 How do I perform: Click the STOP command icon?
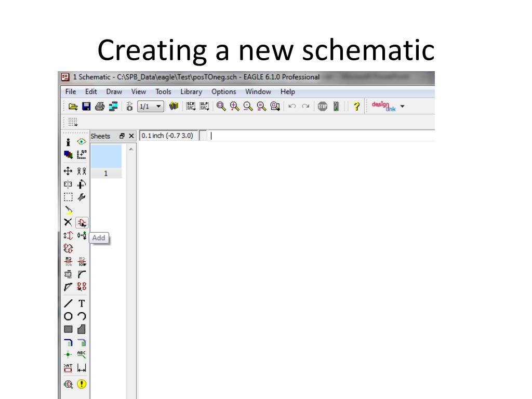[322, 107]
